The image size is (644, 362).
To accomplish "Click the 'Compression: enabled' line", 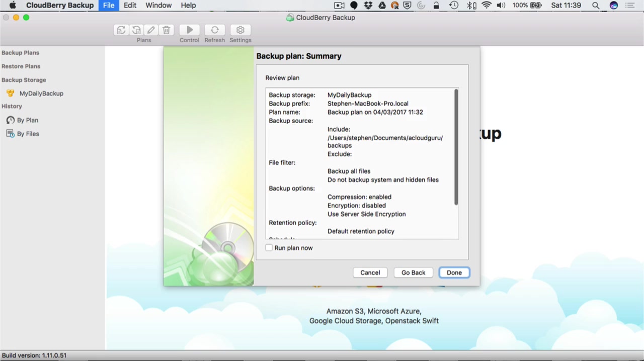I will click(x=359, y=197).
